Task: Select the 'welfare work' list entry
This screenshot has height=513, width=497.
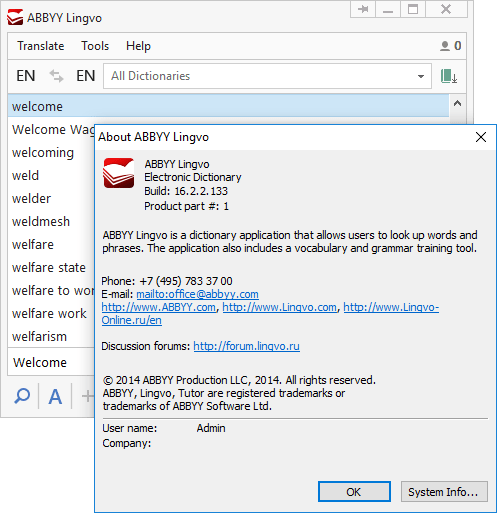Action: [51, 313]
